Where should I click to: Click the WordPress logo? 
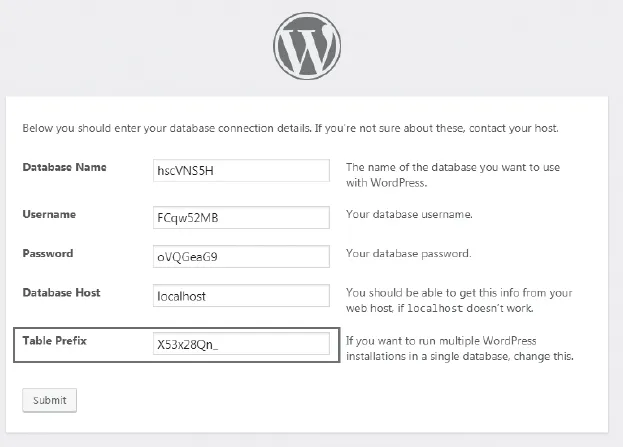click(x=307, y=46)
